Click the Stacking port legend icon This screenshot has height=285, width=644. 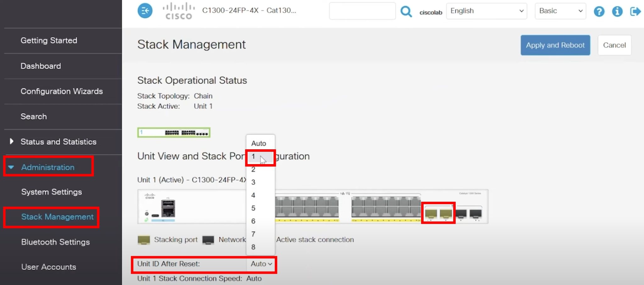coord(143,239)
